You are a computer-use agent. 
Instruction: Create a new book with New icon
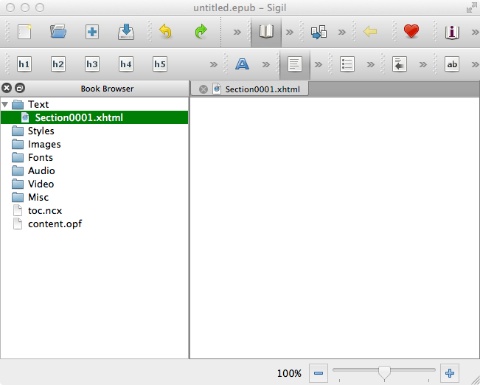coord(24,32)
